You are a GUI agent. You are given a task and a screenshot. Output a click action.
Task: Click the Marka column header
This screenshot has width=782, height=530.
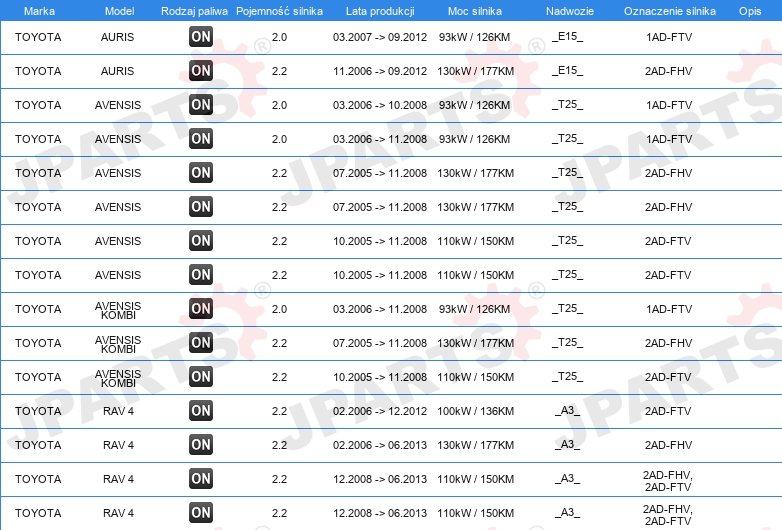coord(39,11)
